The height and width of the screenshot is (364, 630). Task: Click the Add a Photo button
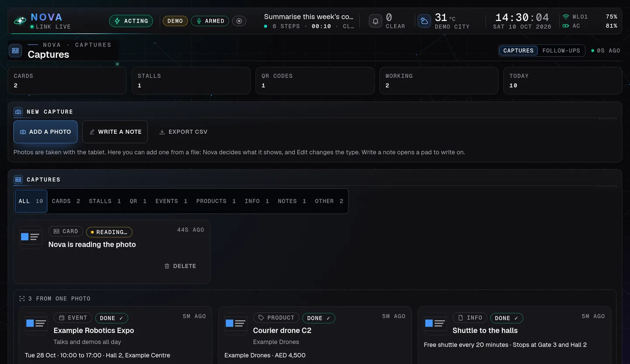point(45,132)
